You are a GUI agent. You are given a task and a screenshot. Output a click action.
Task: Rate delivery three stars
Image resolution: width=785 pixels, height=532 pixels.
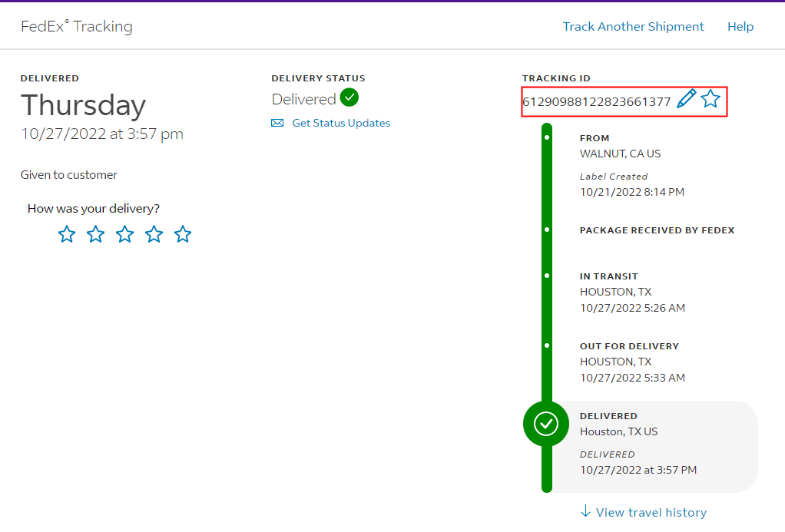(124, 234)
